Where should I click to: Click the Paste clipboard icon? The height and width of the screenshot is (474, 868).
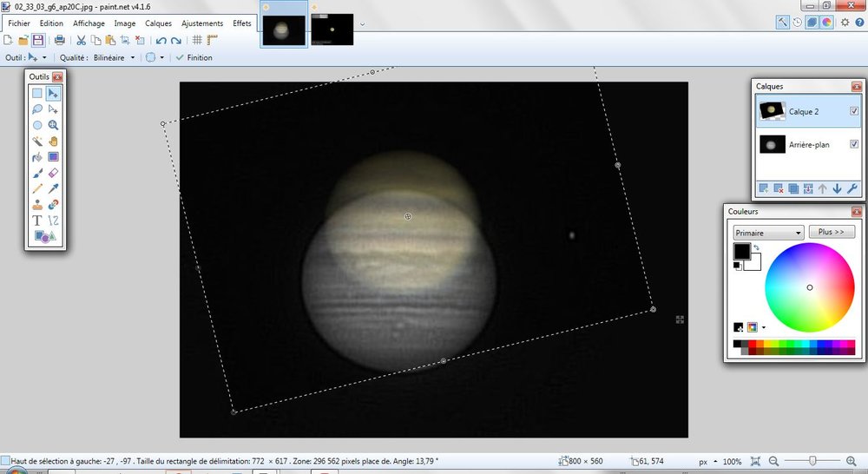pyautogui.click(x=110, y=40)
